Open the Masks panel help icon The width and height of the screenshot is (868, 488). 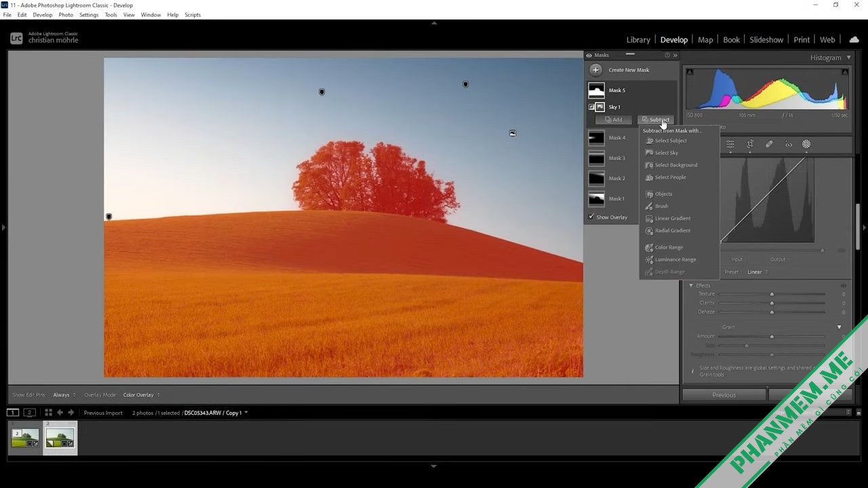point(667,56)
